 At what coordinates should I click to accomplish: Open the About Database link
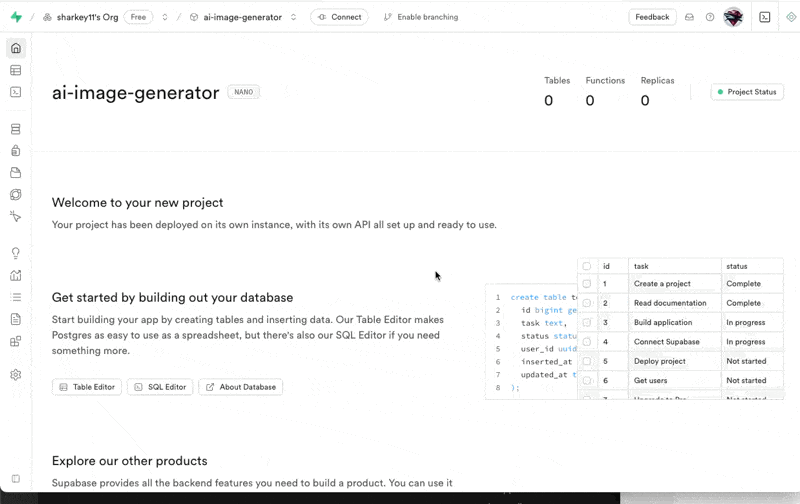pyautogui.click(x=240, y=387)
